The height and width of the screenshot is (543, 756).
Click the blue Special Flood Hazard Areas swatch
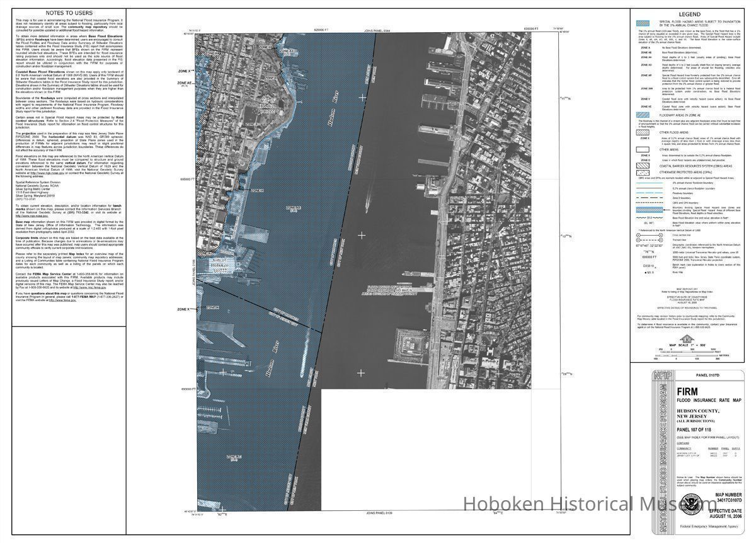(x=644, y=23)
